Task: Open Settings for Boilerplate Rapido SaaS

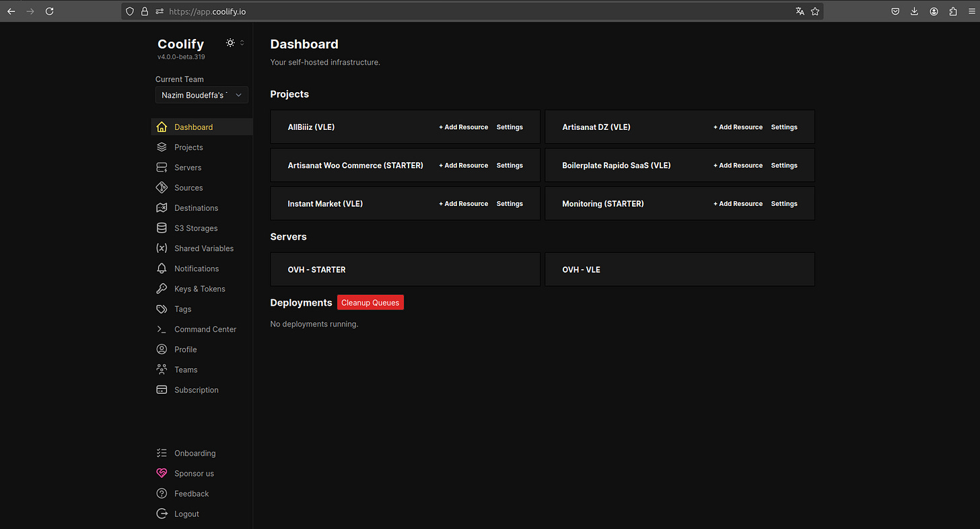Action: tap(784, 166)
